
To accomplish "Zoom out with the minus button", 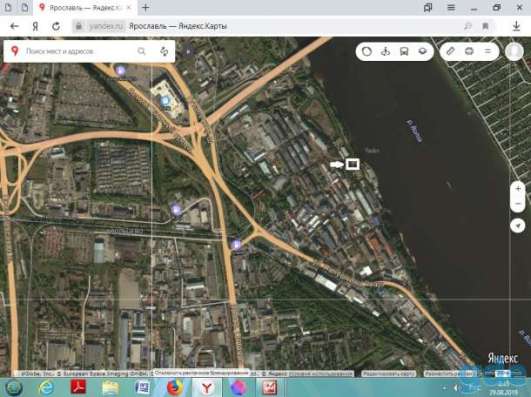I will pyautogui.click(x=518, y=204).
